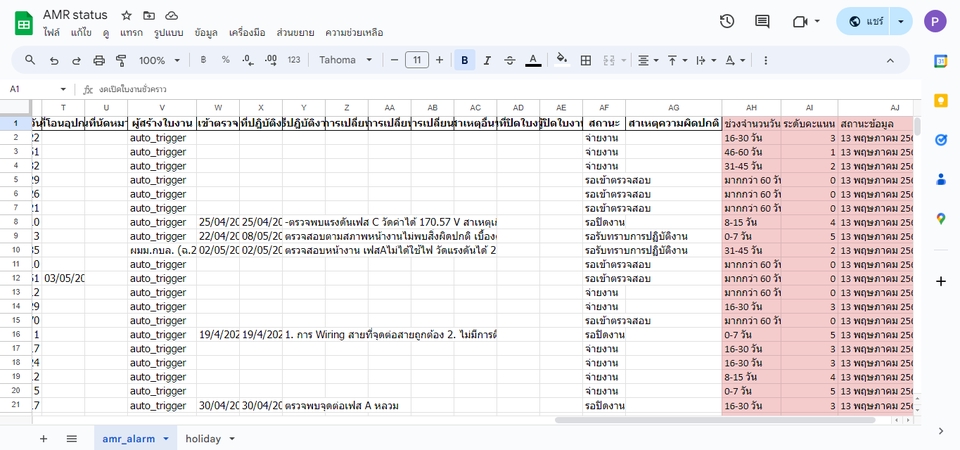Undo the last action
Viewport: 960px width, 450px height.
click(54, 61)
